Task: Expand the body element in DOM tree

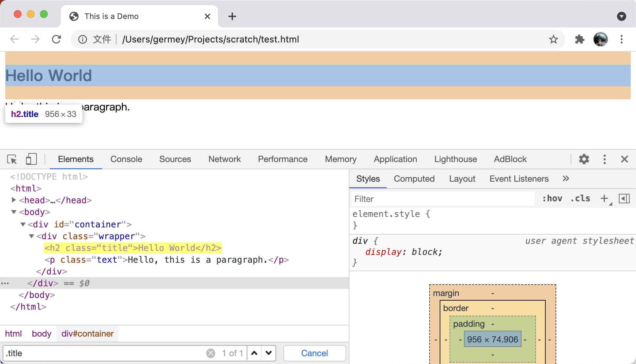Action: pos(13,212)
